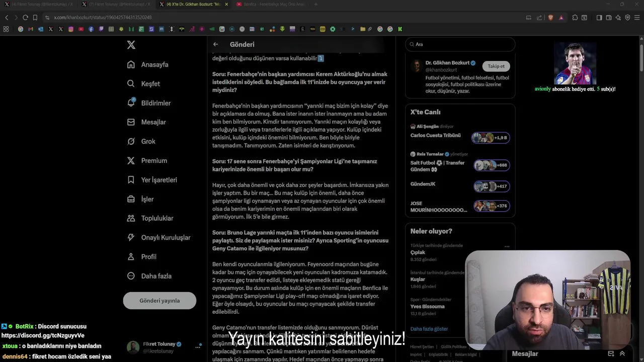Go back using the Gönderi back arrow

(215, 44)
